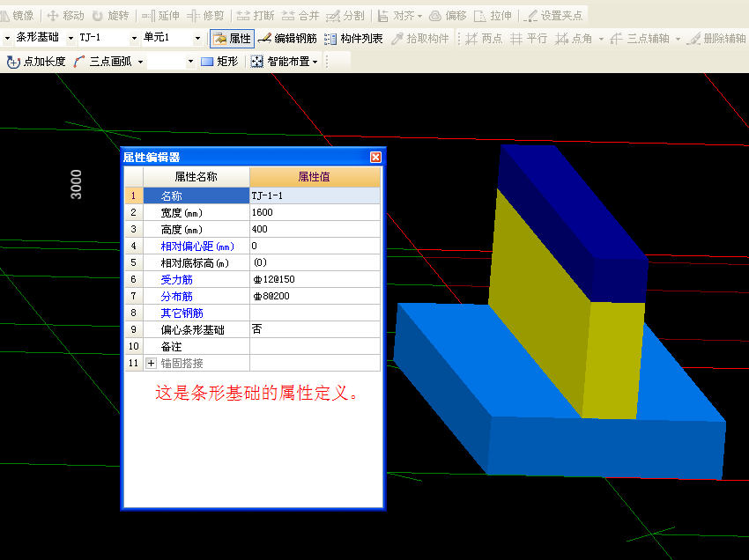The width and height of the screenshot is (749, 560).
Task: Open the 对齐 align tool
Action: click(396, 16)
